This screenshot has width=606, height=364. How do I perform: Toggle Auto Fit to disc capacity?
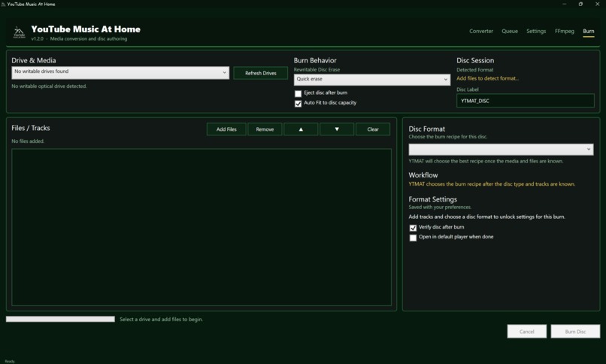tap(298, 104)
